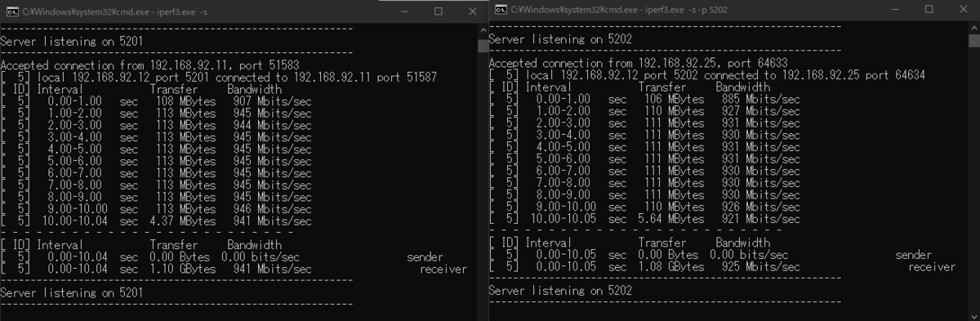Click the '5.64 MBytes' transfer value
Image resolution: width=980 pixels, height=321 pixels.
670,218
